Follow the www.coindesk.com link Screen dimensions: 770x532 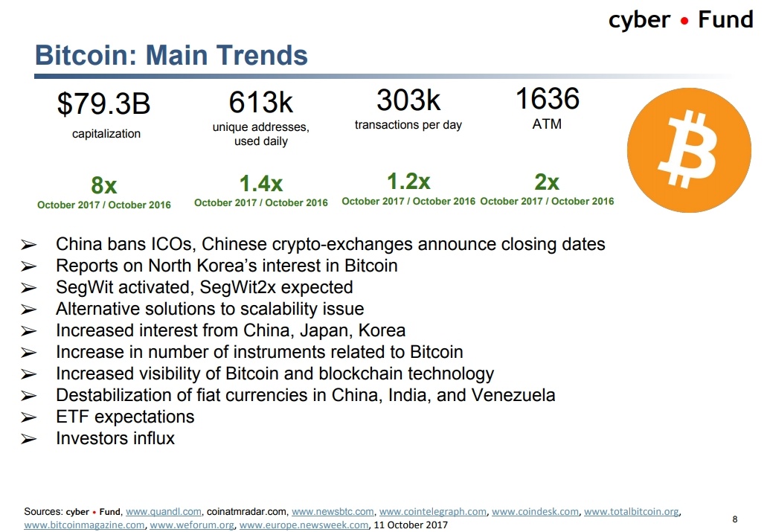(x=535, y=512)
